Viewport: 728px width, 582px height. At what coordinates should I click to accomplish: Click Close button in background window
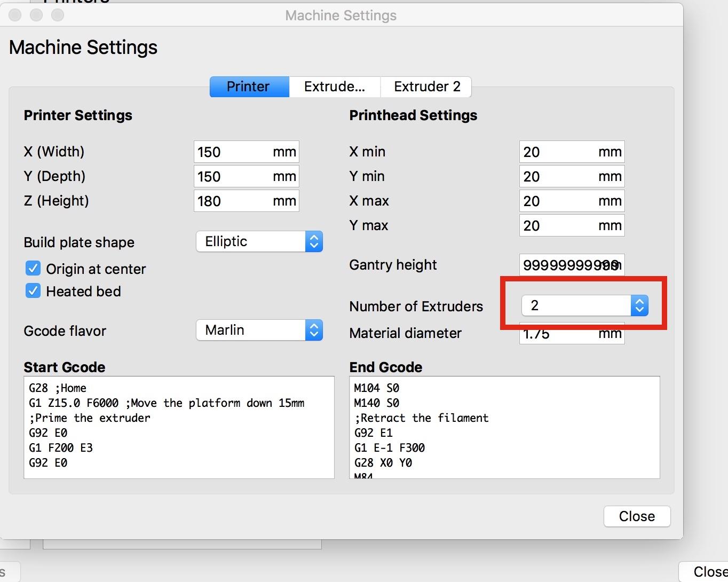tap(705, 572)
